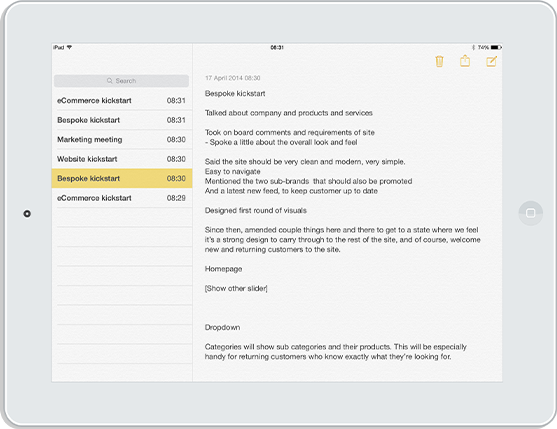557x429 pixels.
Task: Delete the note with the trash icon
Action: click(x=439, y=61)
